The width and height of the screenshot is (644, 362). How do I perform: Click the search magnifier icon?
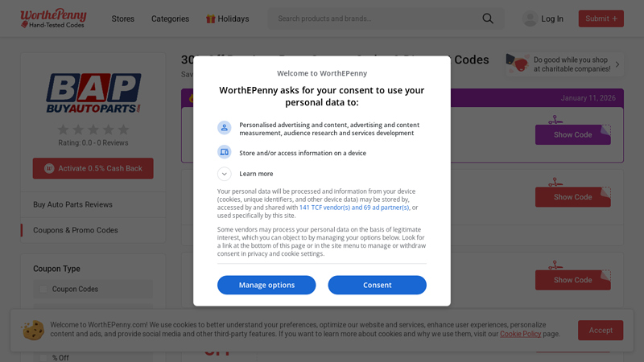[x=488, y=19]
